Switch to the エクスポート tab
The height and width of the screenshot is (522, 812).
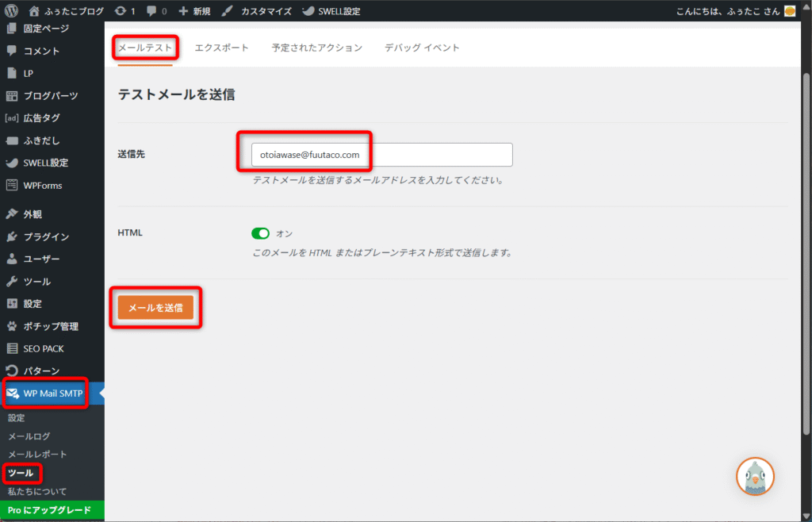221,48
